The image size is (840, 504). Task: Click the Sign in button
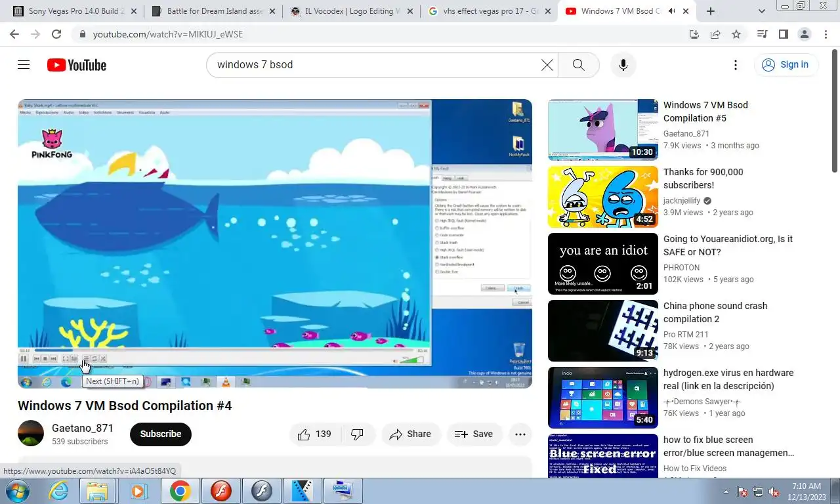coord(786,64)
